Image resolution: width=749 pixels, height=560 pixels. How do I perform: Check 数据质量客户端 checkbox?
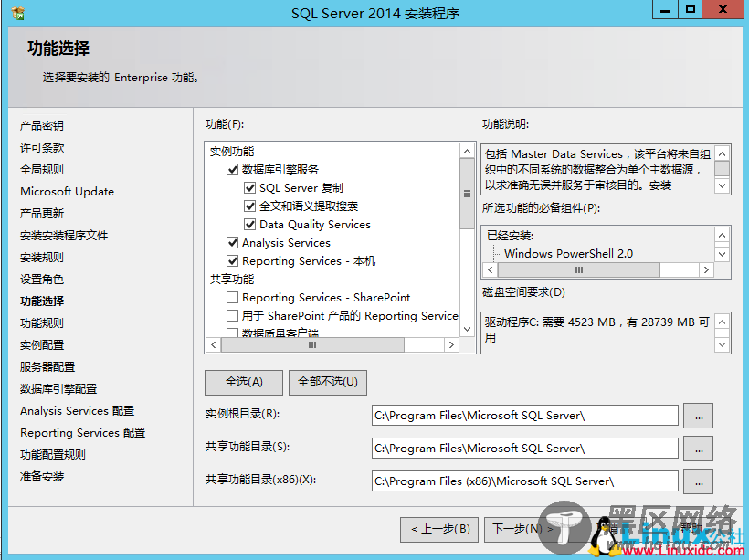point(232,333)
